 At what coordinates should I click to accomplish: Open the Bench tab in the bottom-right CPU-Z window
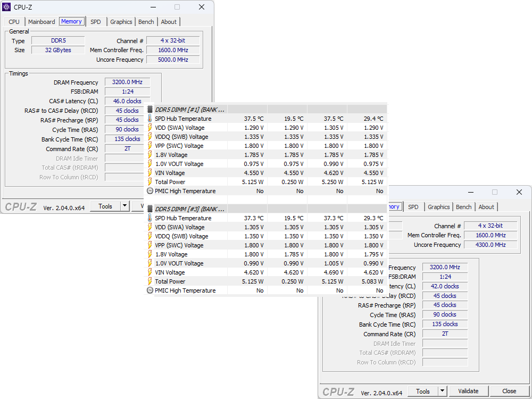[x=464, y=207]
